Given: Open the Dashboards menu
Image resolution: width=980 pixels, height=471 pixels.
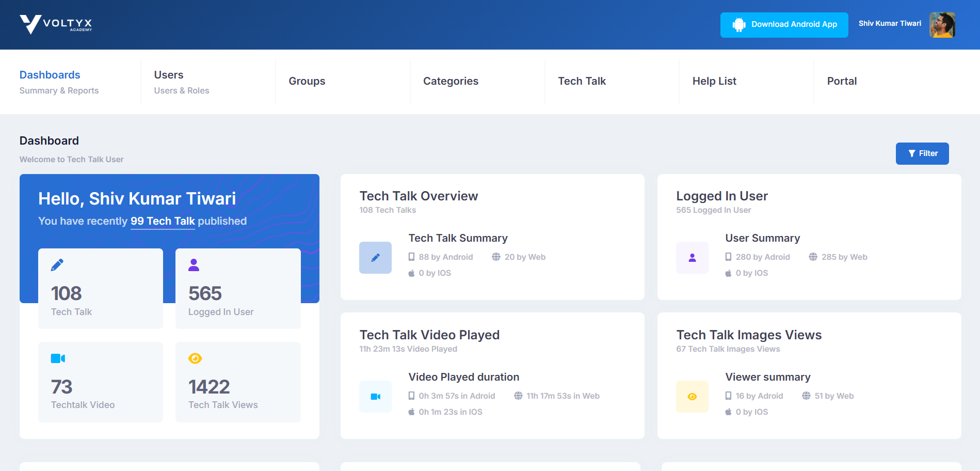Looking at the screenshot, I should [x=50, y=75].
